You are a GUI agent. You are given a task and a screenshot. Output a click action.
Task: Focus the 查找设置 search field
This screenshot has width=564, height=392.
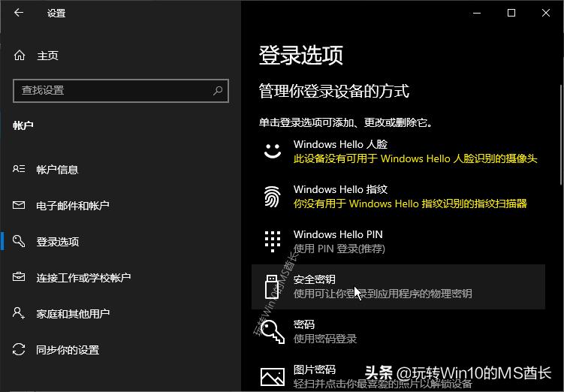tap(121, 91)
